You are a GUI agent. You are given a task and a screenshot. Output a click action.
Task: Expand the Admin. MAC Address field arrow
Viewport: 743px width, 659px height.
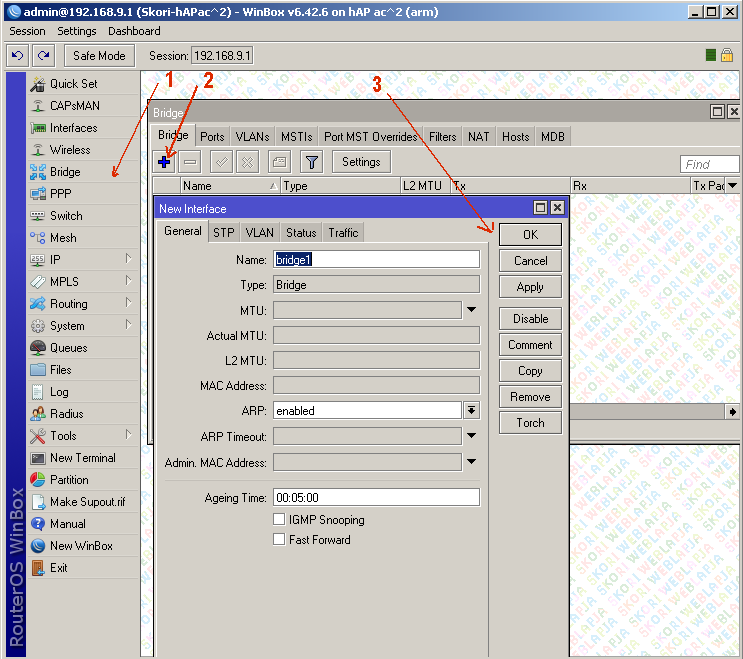click(471, 462)
